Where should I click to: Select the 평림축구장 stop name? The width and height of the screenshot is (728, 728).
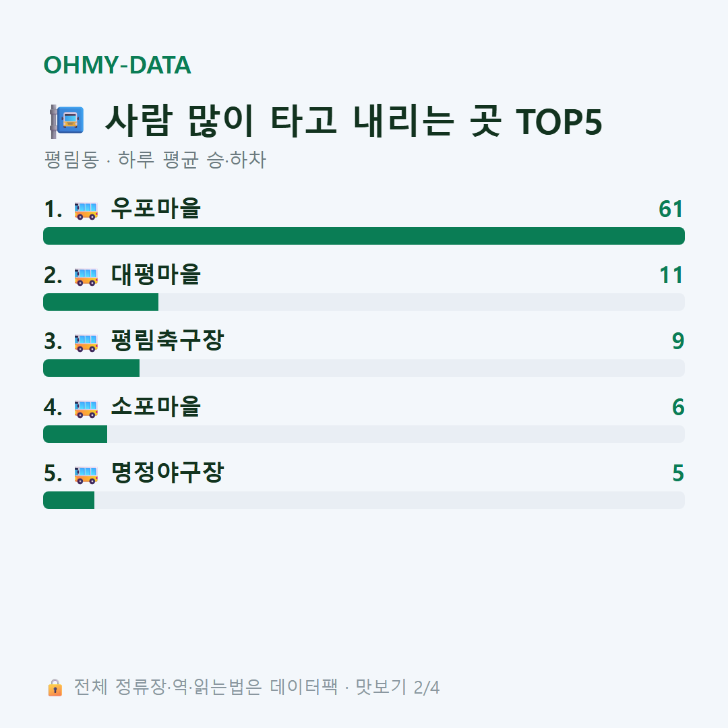tap(167, 340)
